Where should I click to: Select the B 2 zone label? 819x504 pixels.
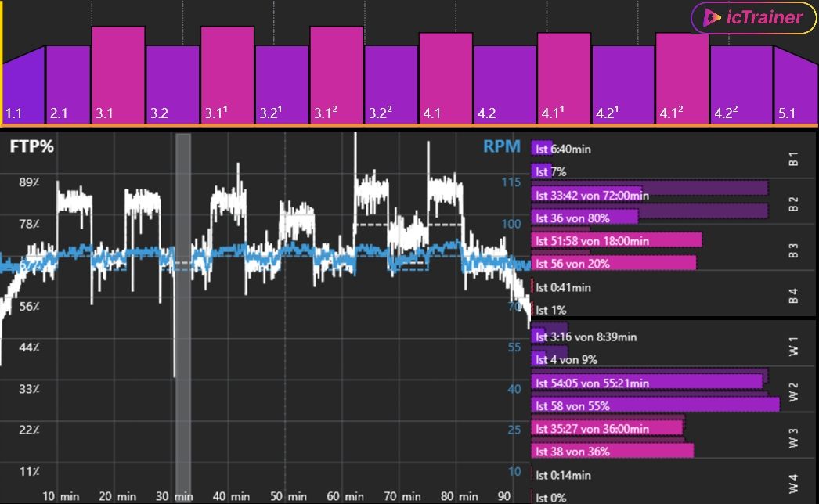coord(793,205)
